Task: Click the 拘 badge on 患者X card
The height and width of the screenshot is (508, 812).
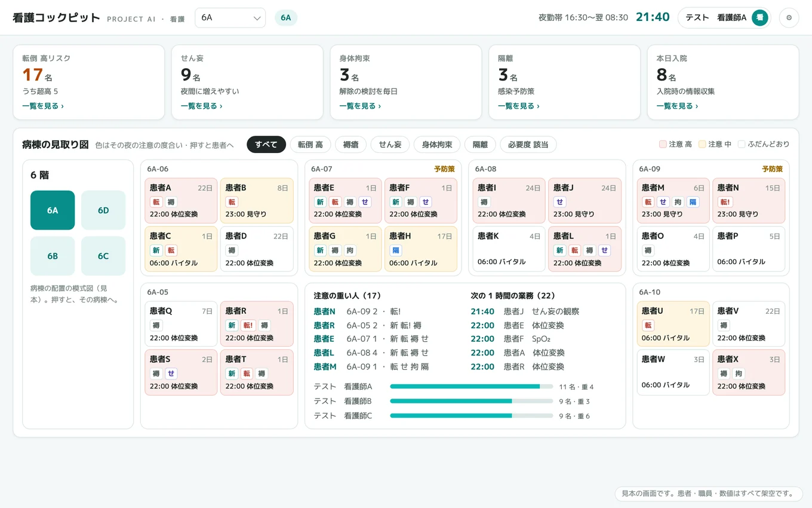Action: click(739, 374)
